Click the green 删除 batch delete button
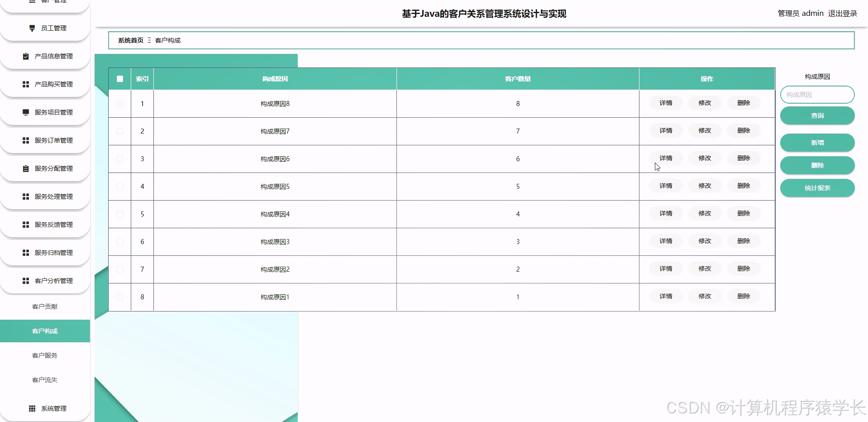The height and width of the screenshot is (422, 868). coord(817,165)
